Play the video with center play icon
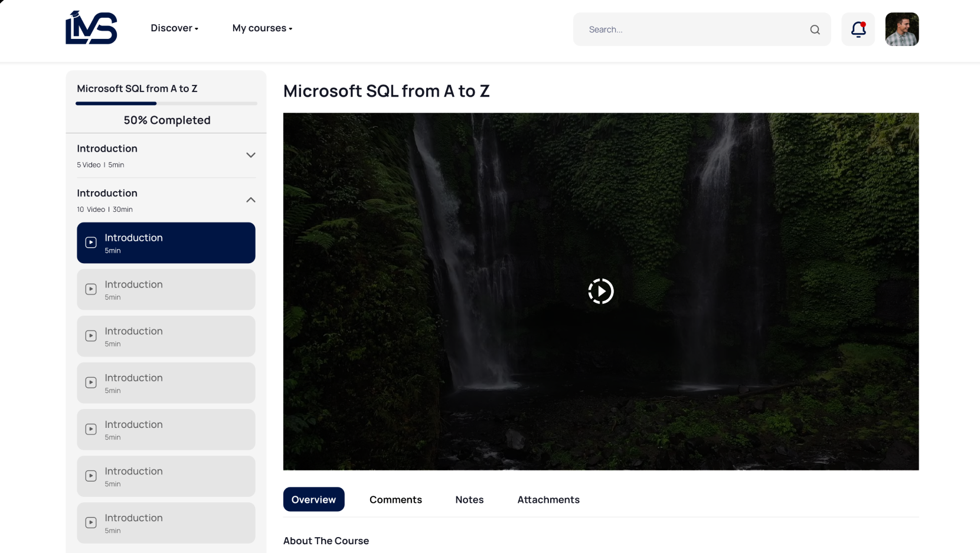Viewport: 980px width, 553px height. 600,291
